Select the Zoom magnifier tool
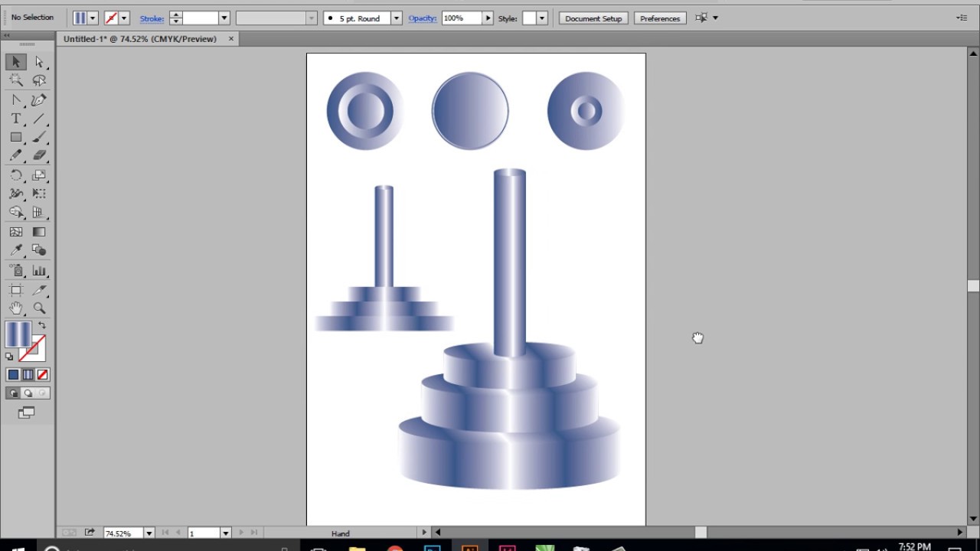Image resolution: width=980 pixels, height=551 pixels. pos(39,308)
